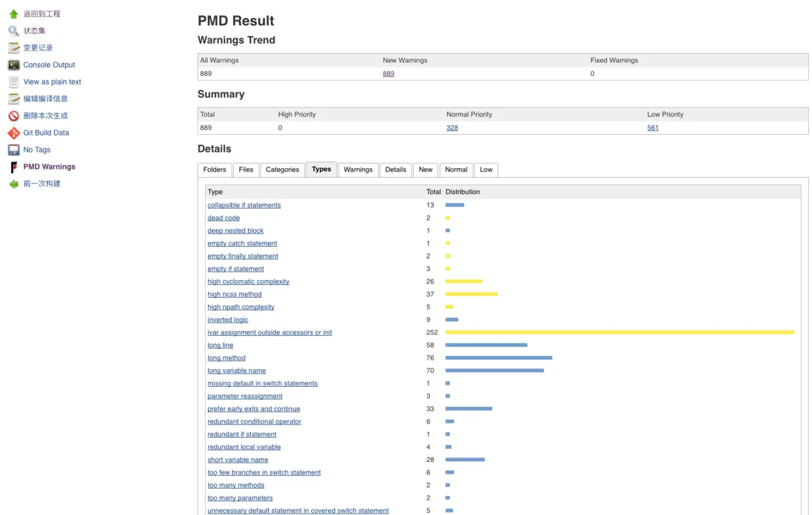Open the 状态集 sidebar link
This screenshot has height=515, width=812.
tap(35, 31)
